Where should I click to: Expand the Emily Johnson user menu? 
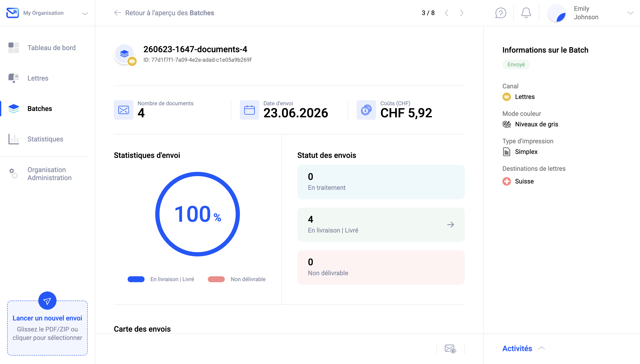[630, 13]
